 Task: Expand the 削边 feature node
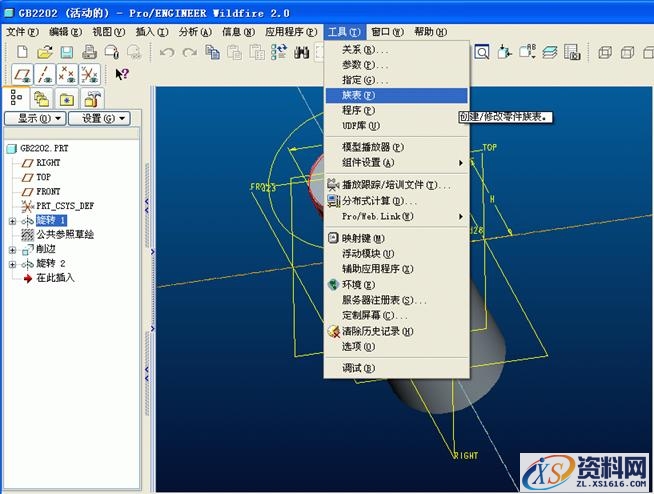12,250
